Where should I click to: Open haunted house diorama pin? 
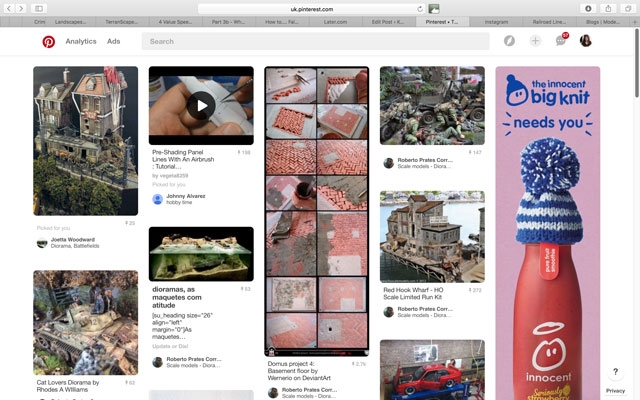[x=85, y=141]
